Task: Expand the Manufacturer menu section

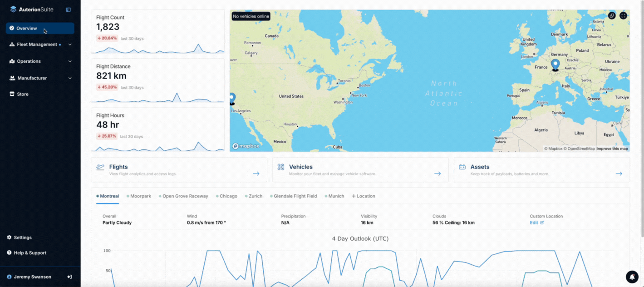Action: (40, 78)
